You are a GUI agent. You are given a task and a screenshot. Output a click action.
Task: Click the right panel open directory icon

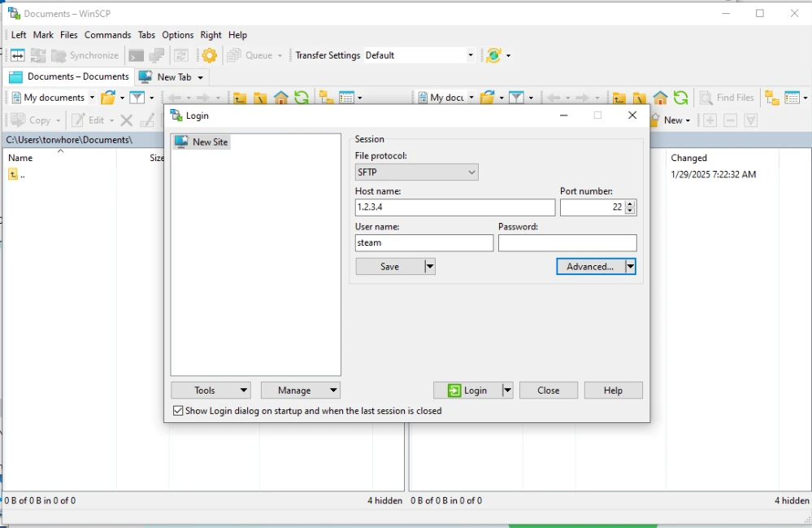(488, 98)
